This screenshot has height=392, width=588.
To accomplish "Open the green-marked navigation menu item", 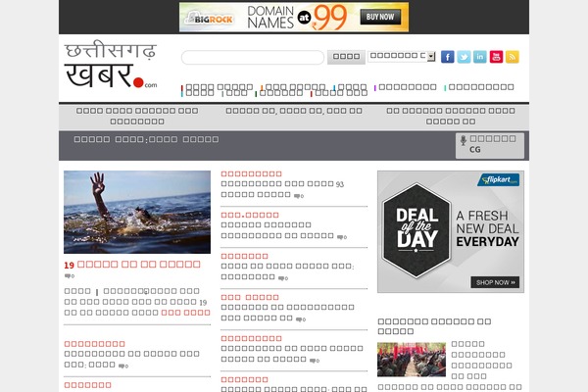I will pos(279,93).
